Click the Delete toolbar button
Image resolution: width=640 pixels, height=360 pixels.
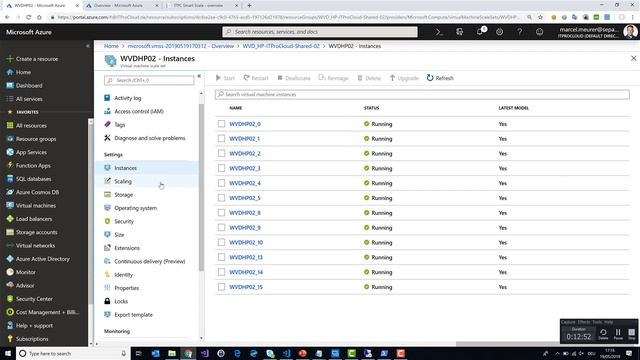(369, 78)
